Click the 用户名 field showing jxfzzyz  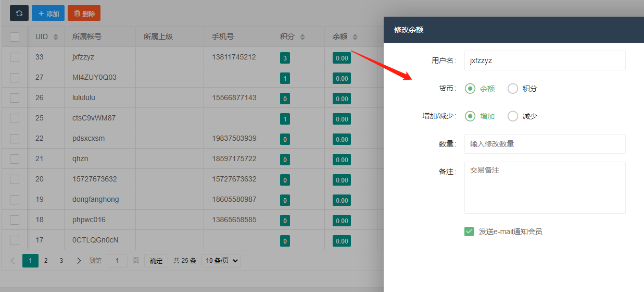coord(545,60)
